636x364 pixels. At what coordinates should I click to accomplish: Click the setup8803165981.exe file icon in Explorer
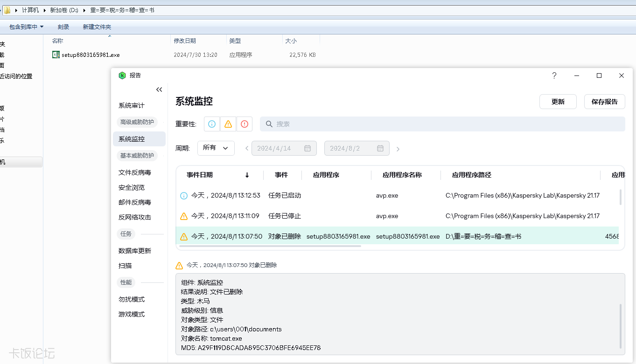coord(56,55)
